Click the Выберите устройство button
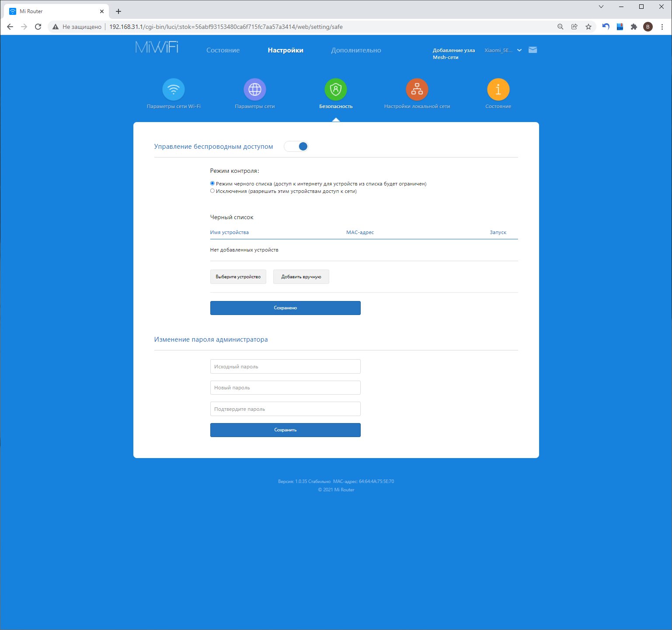The image size is (672, 630). tap(238, 277)
